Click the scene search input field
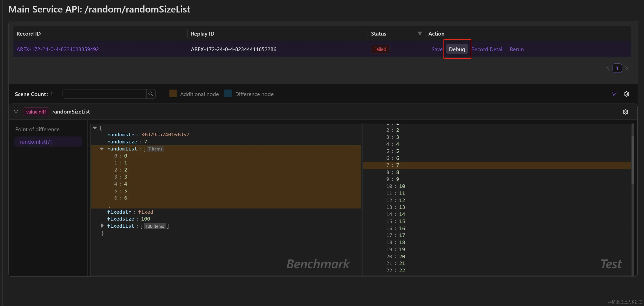644x306 pixels. tap(104, 94)
